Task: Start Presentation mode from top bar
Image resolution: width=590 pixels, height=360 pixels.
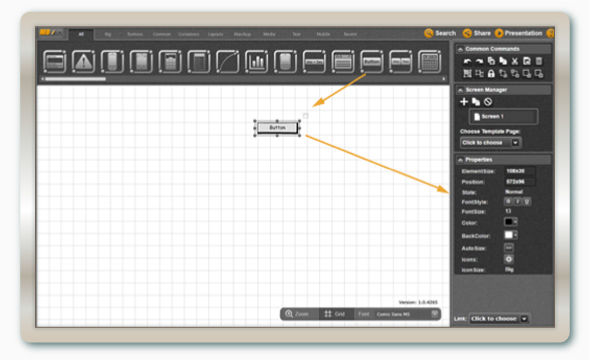Action: click(519, 33)
